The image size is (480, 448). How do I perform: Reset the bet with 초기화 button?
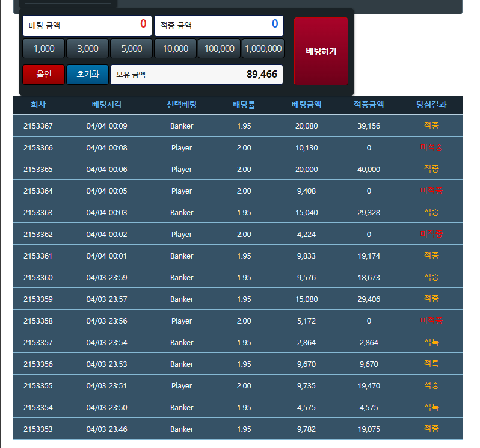tap(88, 75)
